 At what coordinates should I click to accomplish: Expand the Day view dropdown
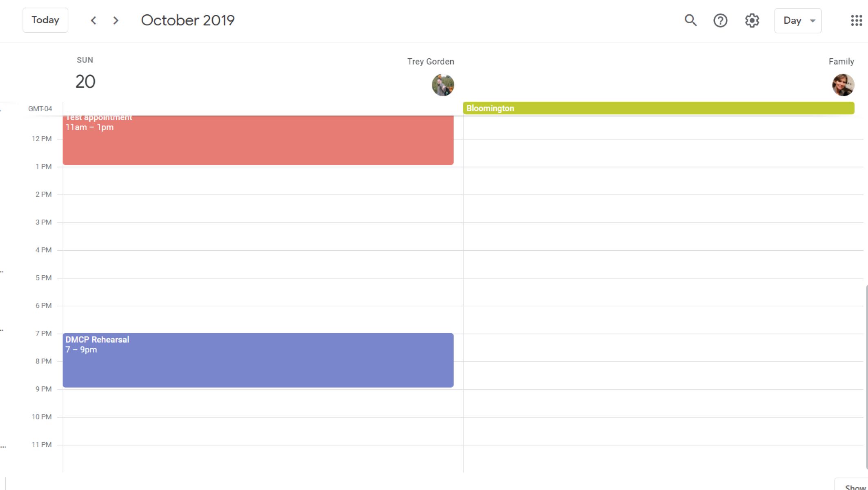[797, 20]
